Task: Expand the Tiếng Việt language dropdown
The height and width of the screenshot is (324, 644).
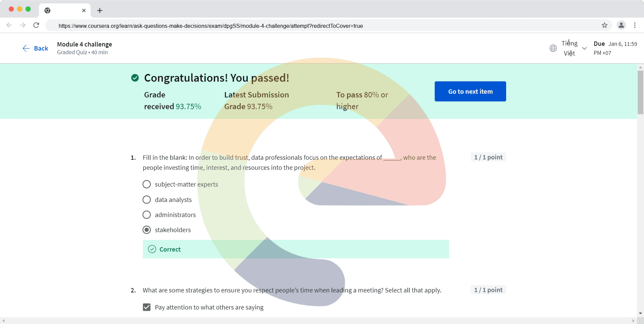Action: [584, 48]
